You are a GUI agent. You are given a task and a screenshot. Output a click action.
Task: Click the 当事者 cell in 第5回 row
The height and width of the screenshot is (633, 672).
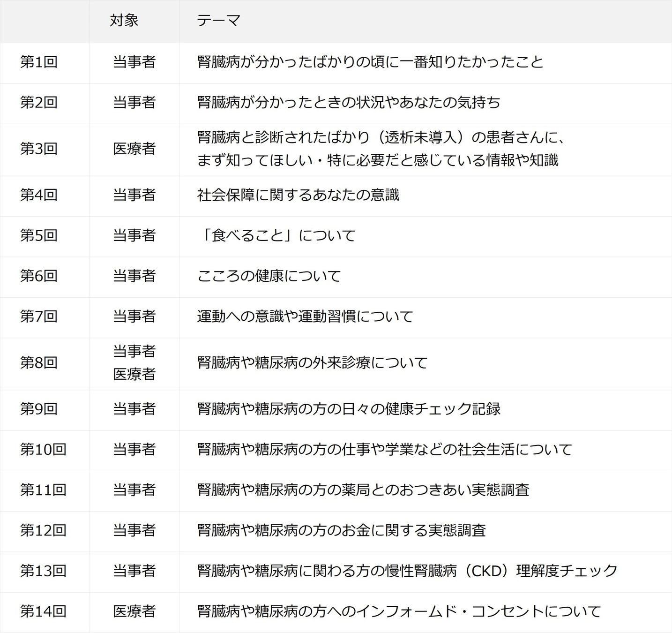click(134, 235)
